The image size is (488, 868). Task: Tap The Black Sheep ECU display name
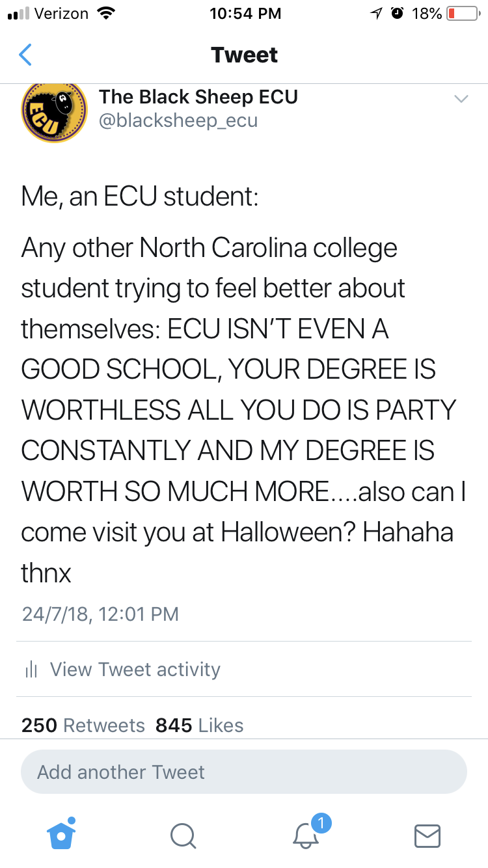tap(198, 97)
